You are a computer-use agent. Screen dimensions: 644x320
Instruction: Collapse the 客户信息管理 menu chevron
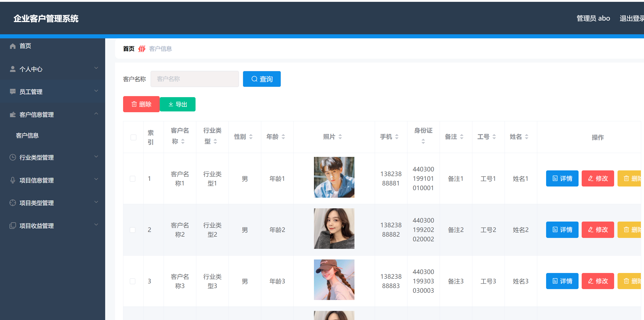(96, 114)
